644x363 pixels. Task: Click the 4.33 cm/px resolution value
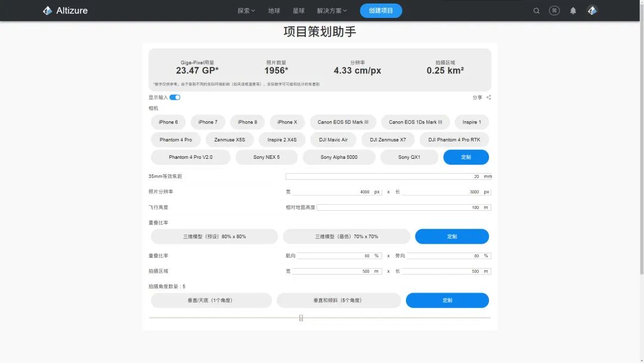pyautogui.click(x=357, y=70)
